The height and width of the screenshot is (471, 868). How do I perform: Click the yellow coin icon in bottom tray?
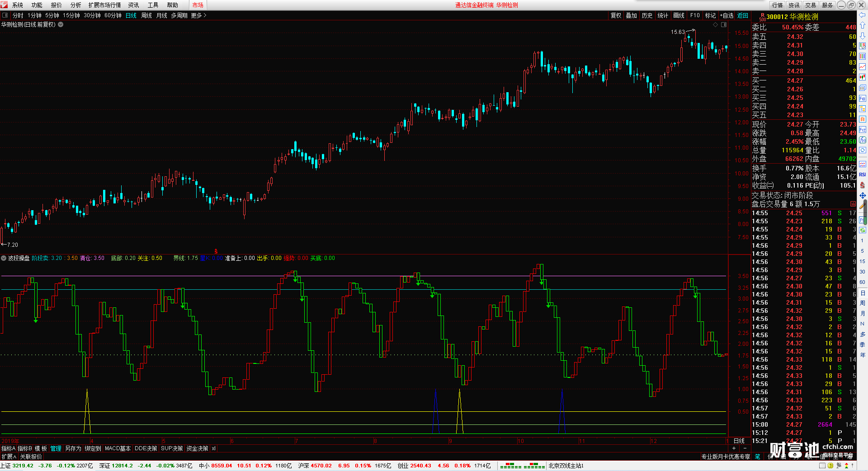[x=830, y=466]
